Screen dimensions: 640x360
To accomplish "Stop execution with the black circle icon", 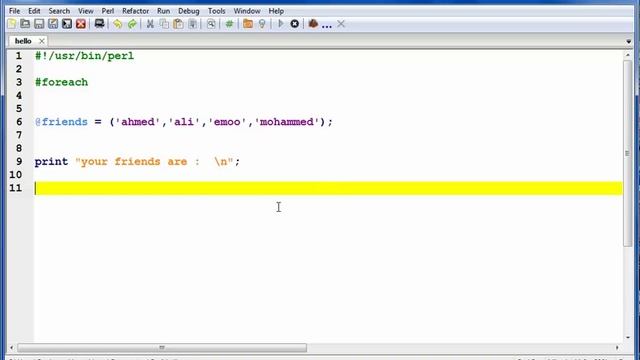I will coord(295,24).
